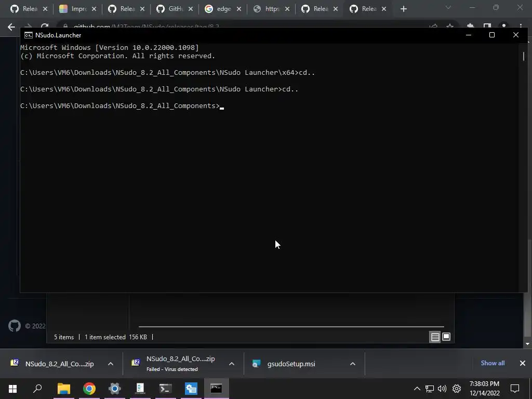
Task: Go back in Chrome
Action: pyautogui.click(x=11, y=27)
